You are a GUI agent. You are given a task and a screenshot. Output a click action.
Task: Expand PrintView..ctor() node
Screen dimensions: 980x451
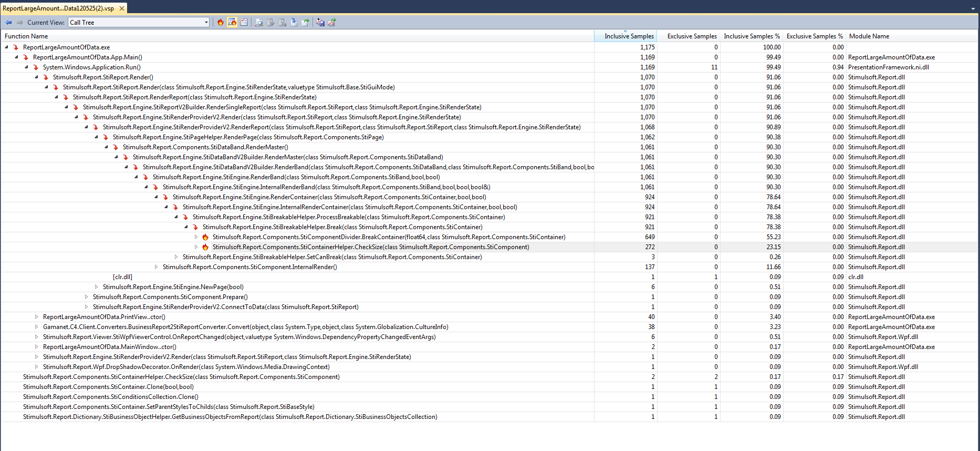(x=36, y=317)
